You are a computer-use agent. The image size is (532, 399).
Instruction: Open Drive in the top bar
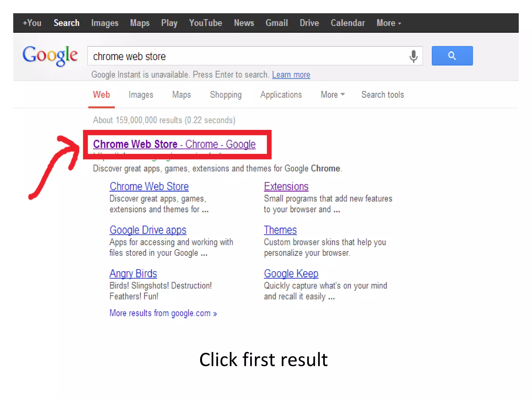pos(309,23)
